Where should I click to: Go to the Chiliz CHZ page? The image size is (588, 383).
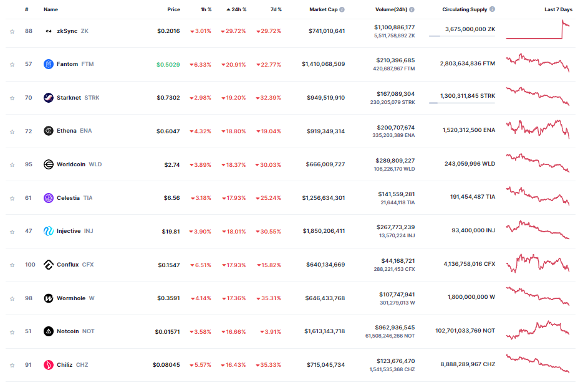pyautogui.click(x=72, y=365)
